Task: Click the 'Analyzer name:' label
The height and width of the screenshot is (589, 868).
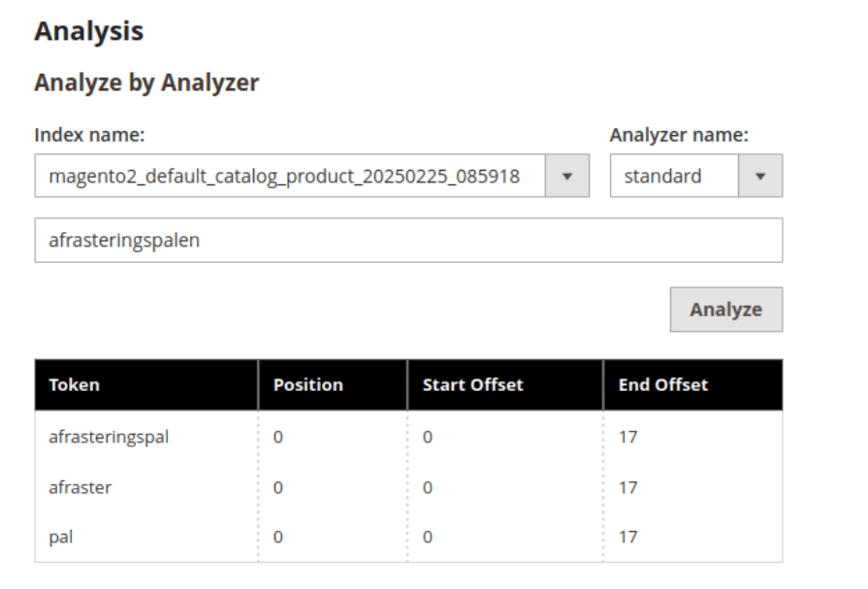Action: pyautogui.click(x=678, y=137)
